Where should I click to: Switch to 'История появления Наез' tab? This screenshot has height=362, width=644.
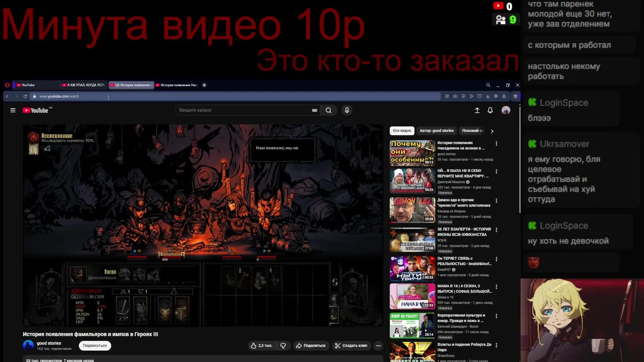pos(177,85)
